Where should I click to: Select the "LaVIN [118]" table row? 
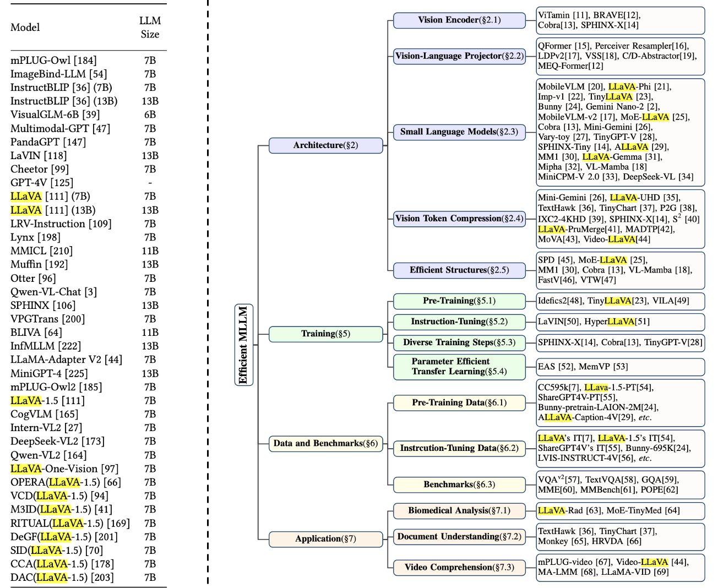(x=88, y=156)
